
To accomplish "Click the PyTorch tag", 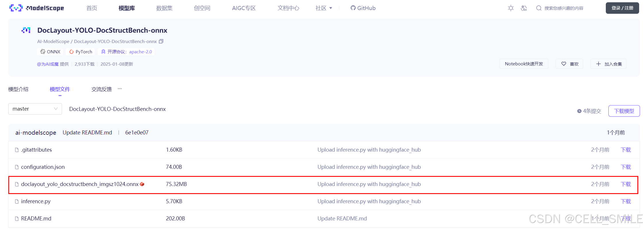I will pyautogui.click(x=81, y=52).
